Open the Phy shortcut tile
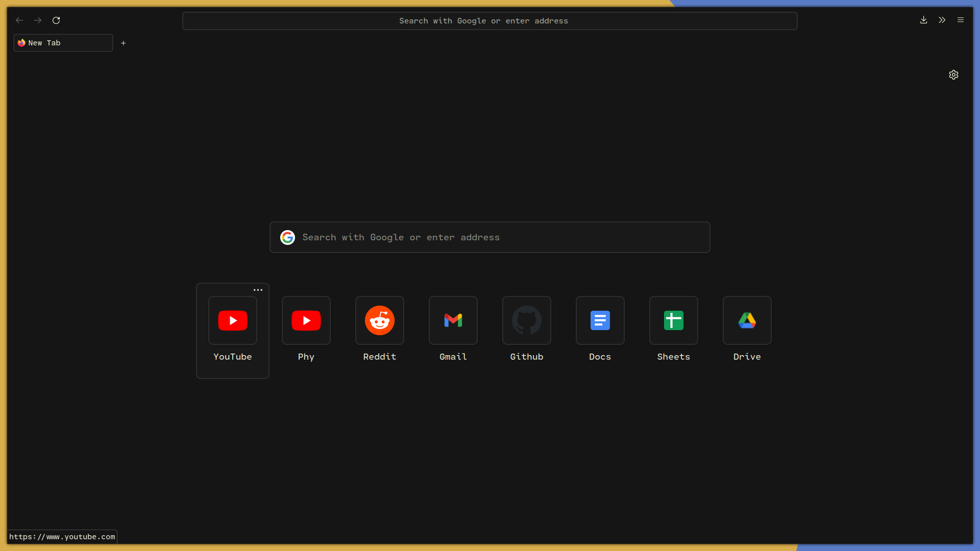 (x=306, y=320)
